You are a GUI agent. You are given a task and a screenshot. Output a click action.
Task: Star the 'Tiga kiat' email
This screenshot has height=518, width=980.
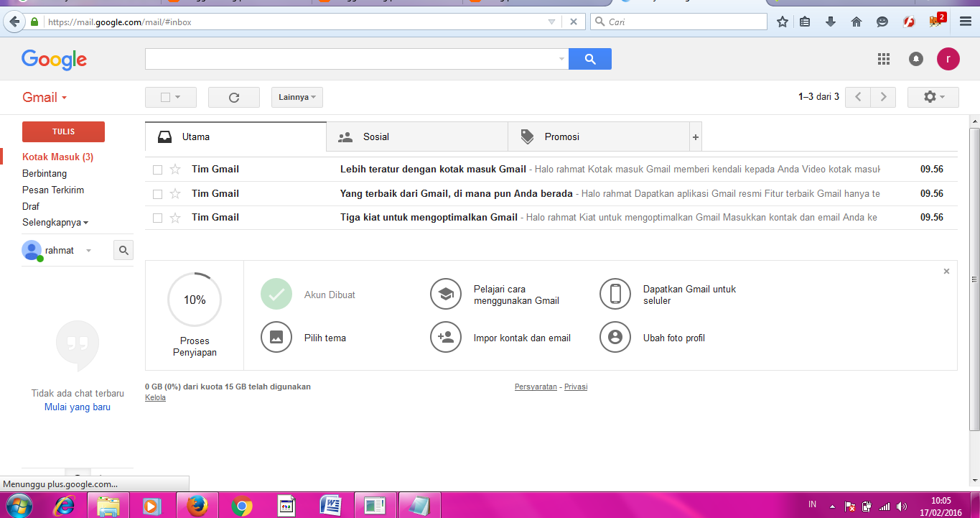(175, 217)
